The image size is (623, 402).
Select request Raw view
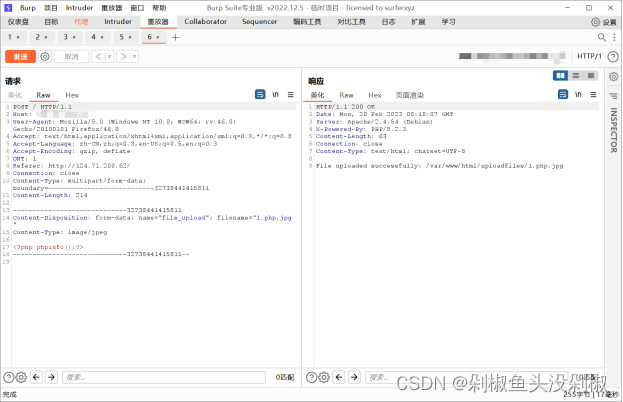pyautogui.click(x=43, y=95)
